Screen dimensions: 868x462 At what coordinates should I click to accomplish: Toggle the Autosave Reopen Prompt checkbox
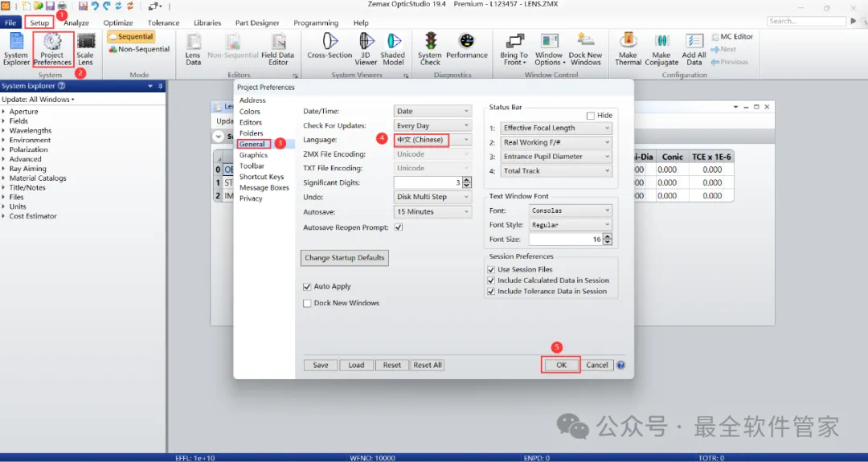click(x=399, y=227)
